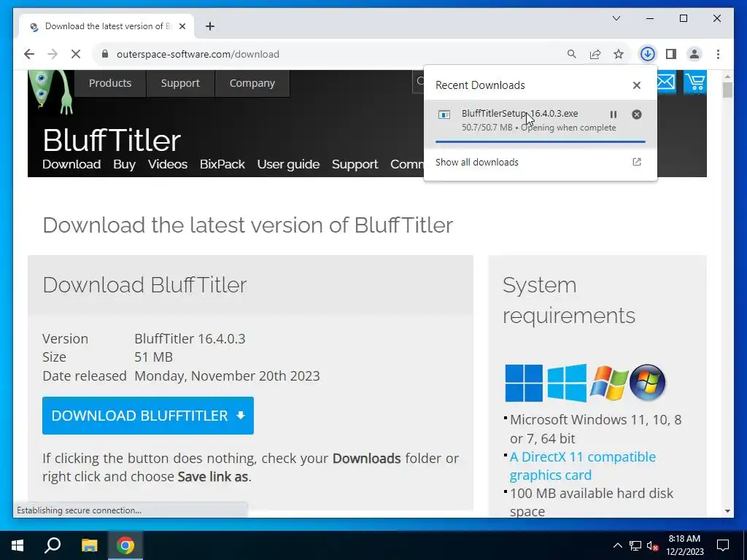Open the Chrome downloads toolbar icon
The width and height of the screenshot is (747, 560).
coord(648,54)
